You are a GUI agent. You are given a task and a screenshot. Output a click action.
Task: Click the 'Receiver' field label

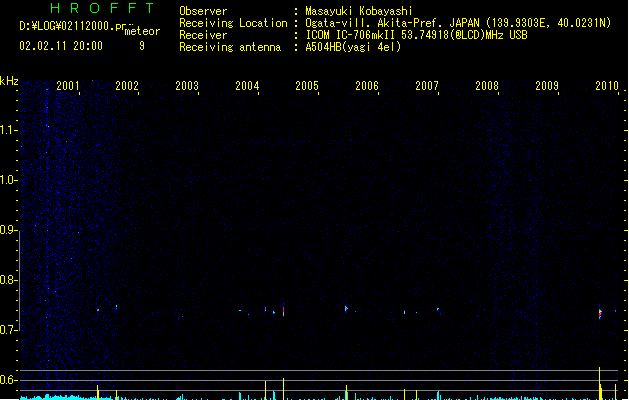coord(203,35)
